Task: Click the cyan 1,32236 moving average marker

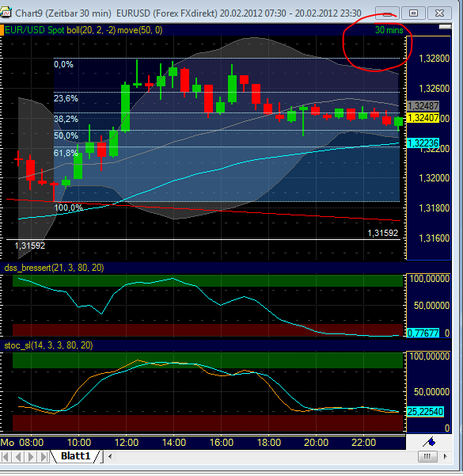Action: (423, 143)
